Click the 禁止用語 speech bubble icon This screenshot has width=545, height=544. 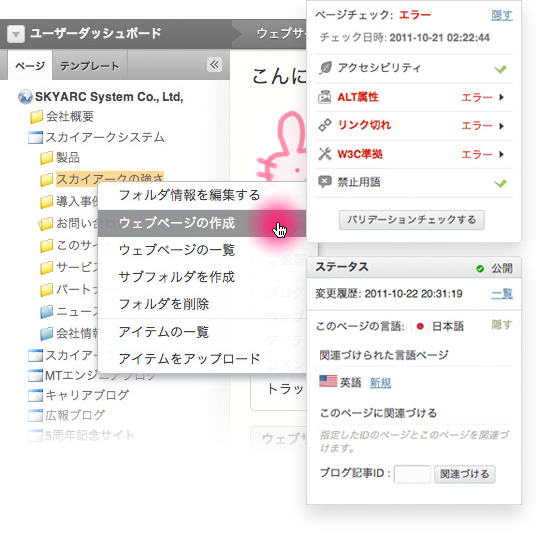(325, 182)
